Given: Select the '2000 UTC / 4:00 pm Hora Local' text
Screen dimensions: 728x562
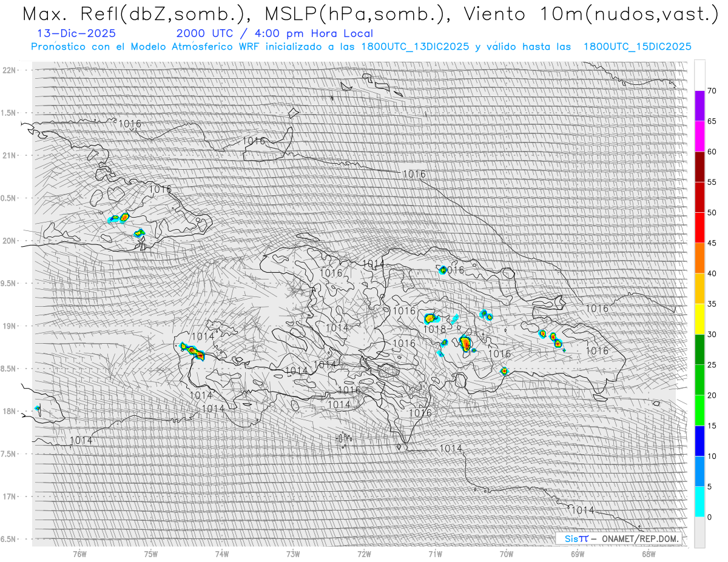Looking at the screenshot, I should 274,33.
